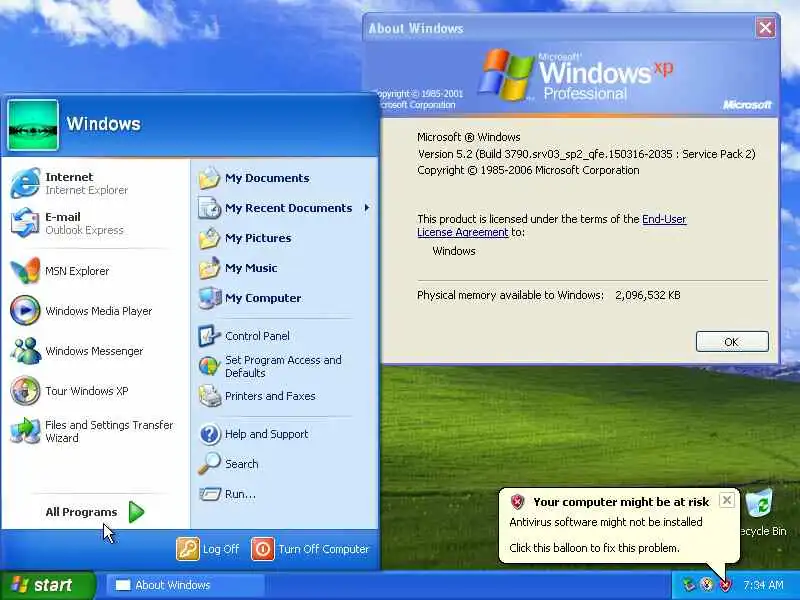The width and height of the screenshot is (800, 600).
Task: Click the red security shield tray icon
Action: (725, 585)
